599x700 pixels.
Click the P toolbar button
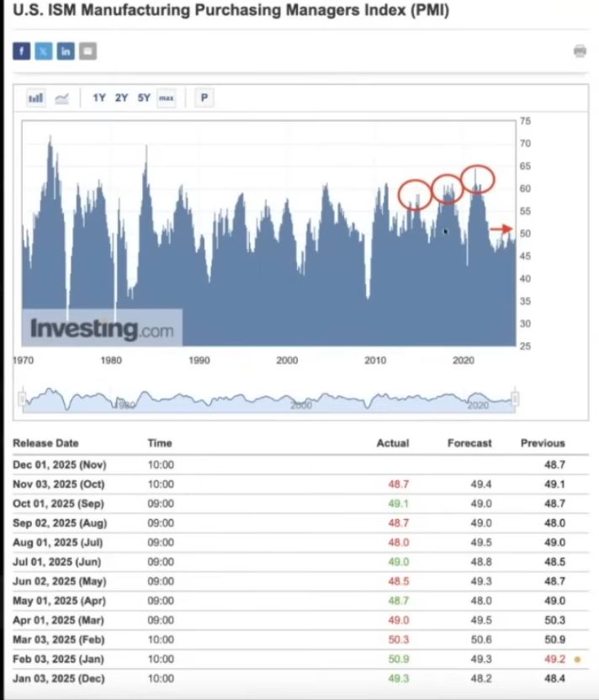pos(204,98)
